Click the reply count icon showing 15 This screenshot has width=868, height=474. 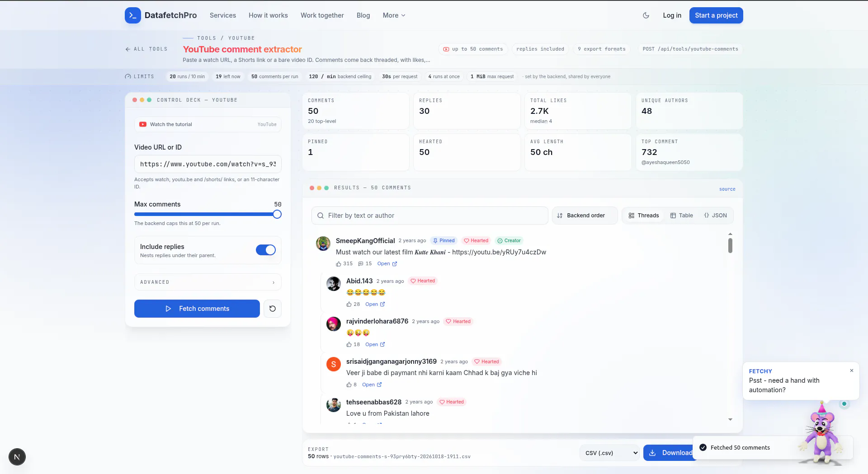361,264
